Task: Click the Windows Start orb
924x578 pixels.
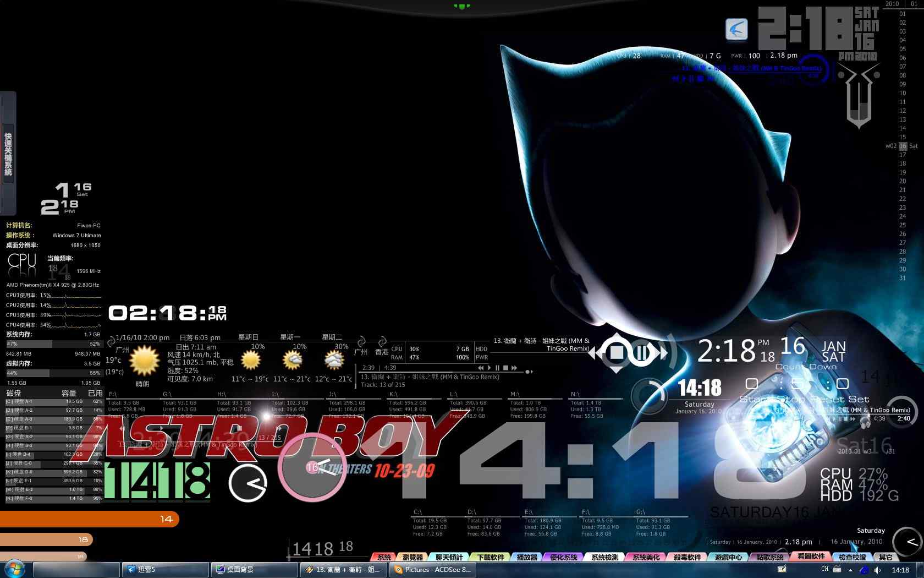Action: point(14,569)
